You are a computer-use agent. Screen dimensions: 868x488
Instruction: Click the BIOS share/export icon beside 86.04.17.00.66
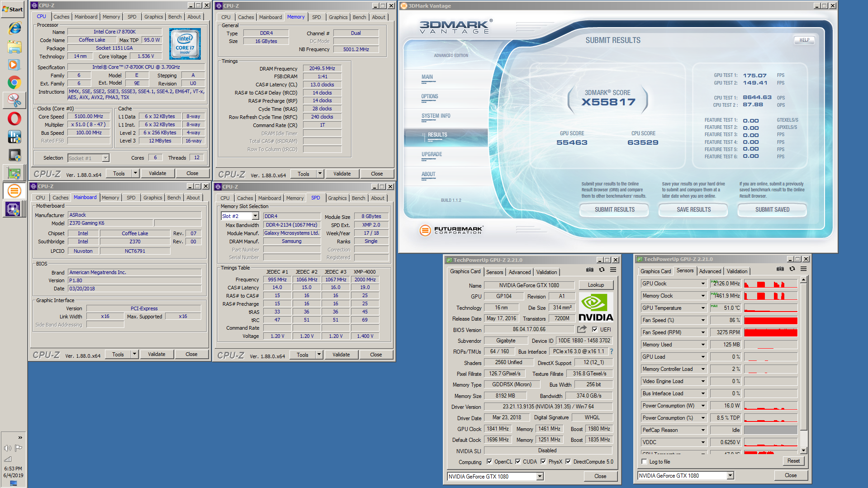(582, 329)
